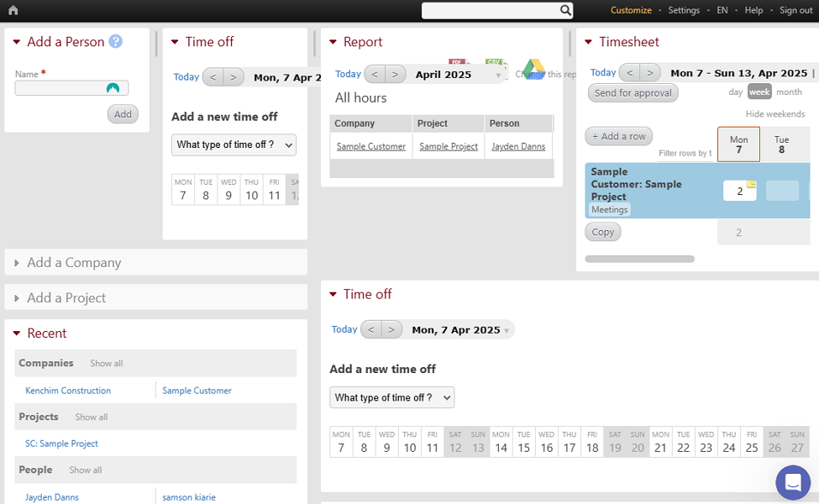Open the help question mark beside Add a Person

[115, 41]
